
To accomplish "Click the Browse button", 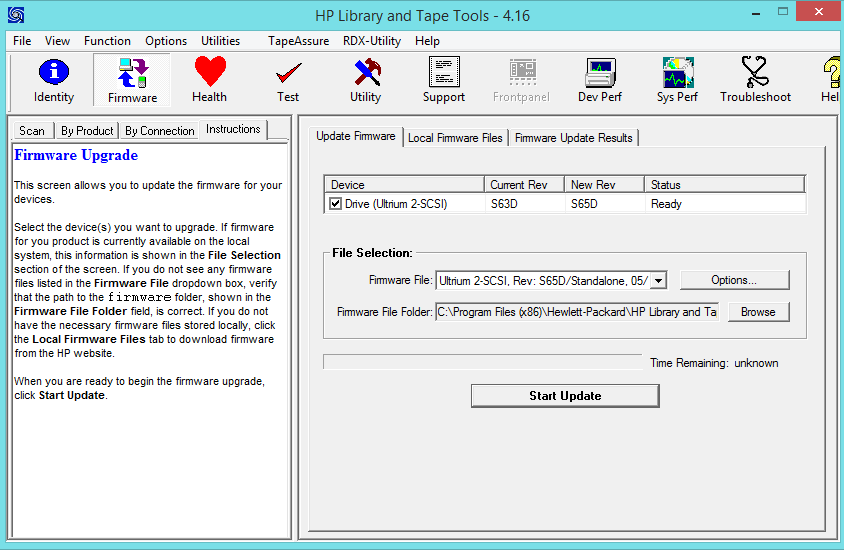I will coord(758,312).
